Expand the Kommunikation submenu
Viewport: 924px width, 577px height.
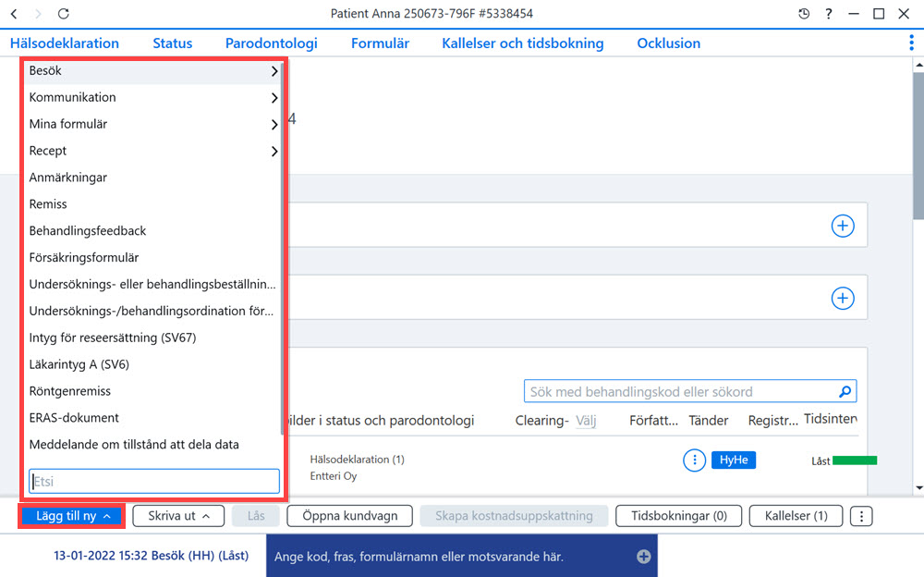tap(152, 97)
